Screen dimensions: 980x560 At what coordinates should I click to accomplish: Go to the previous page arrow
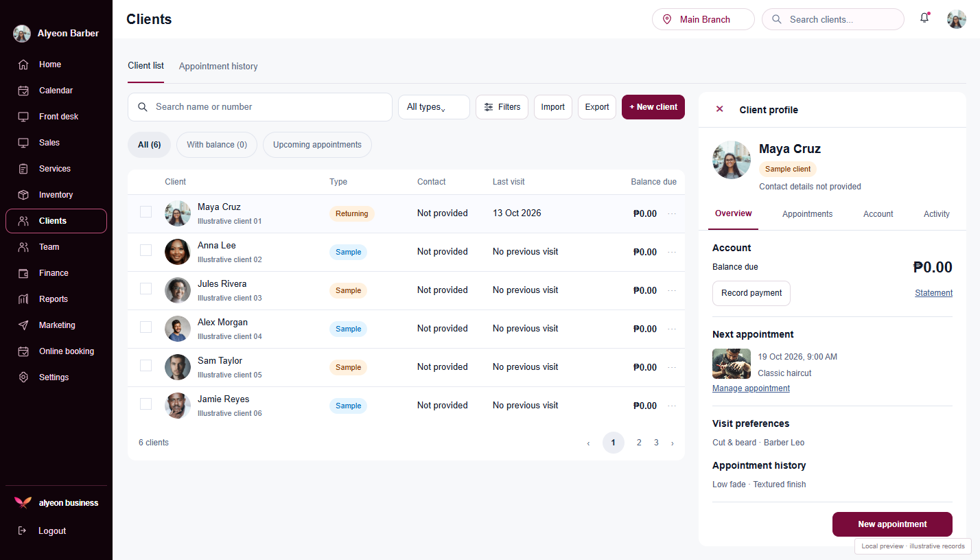click(x=588, y=443)
